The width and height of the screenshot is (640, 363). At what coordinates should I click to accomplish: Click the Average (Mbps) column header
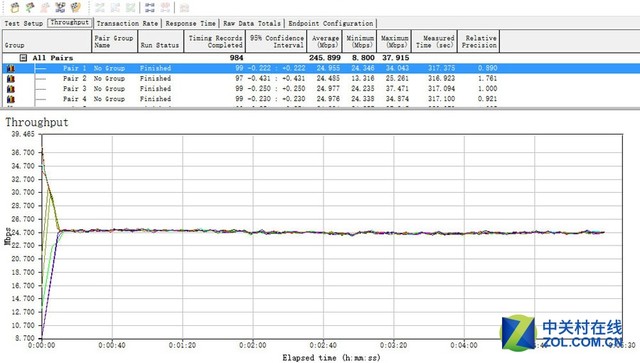click(325, 41)
